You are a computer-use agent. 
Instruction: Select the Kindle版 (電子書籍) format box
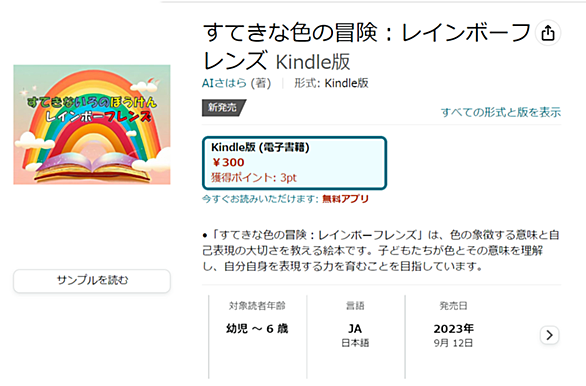point(294,163)
